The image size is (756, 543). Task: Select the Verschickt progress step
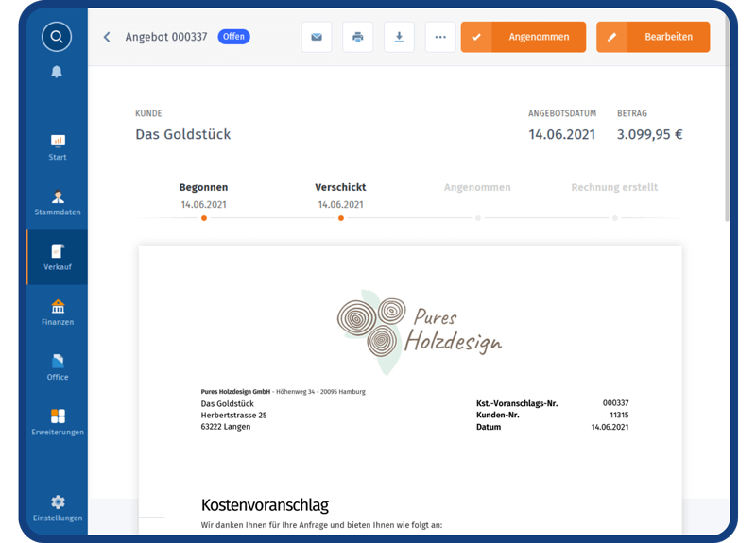pyautogui.click(x=340, y=201)
